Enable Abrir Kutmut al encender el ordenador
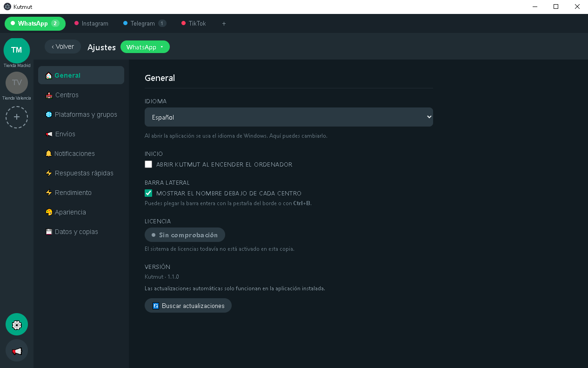 148,164
